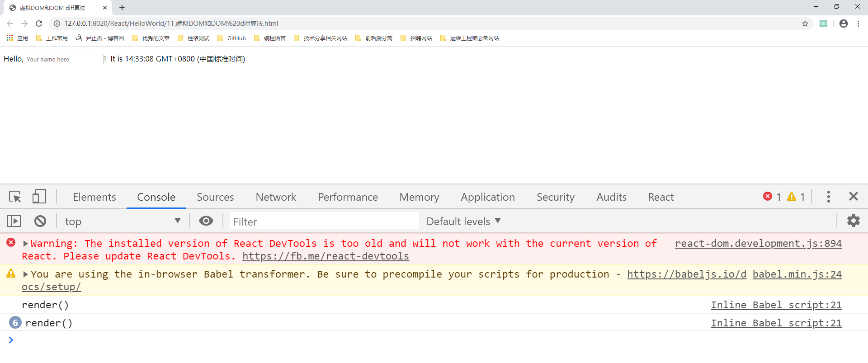Bookmark this page with the star
Viewport: 868px width, 363px height.
[805, 24]
